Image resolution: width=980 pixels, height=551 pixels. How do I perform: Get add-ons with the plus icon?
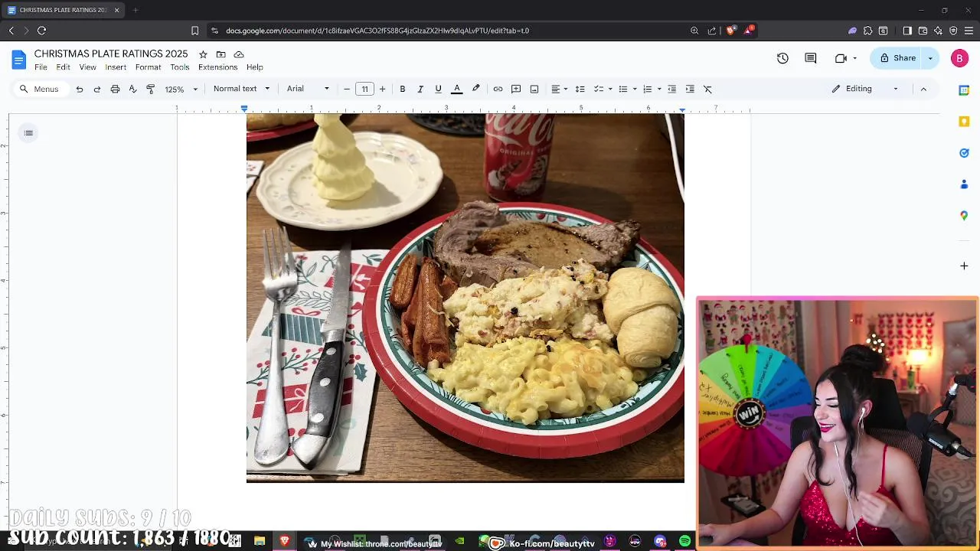pyautogui.click(x=964, y=266)
